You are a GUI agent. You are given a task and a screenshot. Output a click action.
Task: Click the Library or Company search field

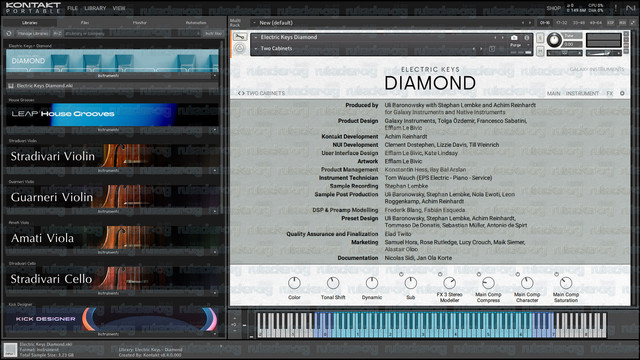tap(132, 33)
